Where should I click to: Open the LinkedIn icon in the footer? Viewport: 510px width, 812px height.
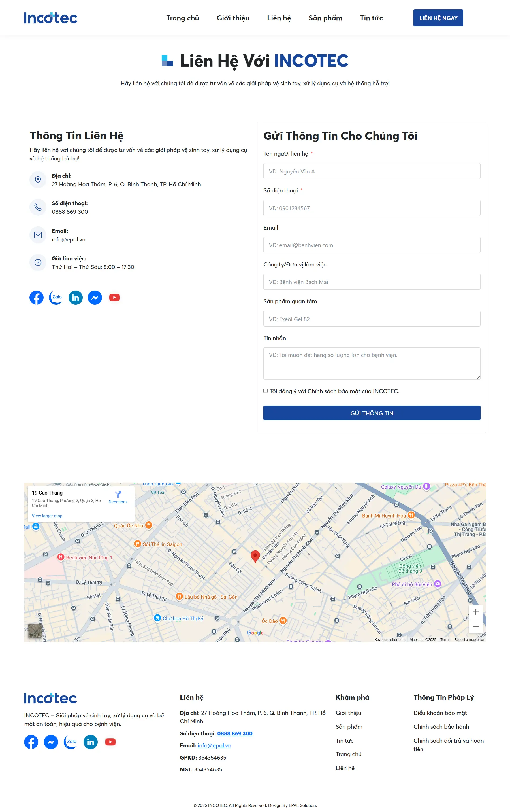pyautogui.click(x=91, y=742)
